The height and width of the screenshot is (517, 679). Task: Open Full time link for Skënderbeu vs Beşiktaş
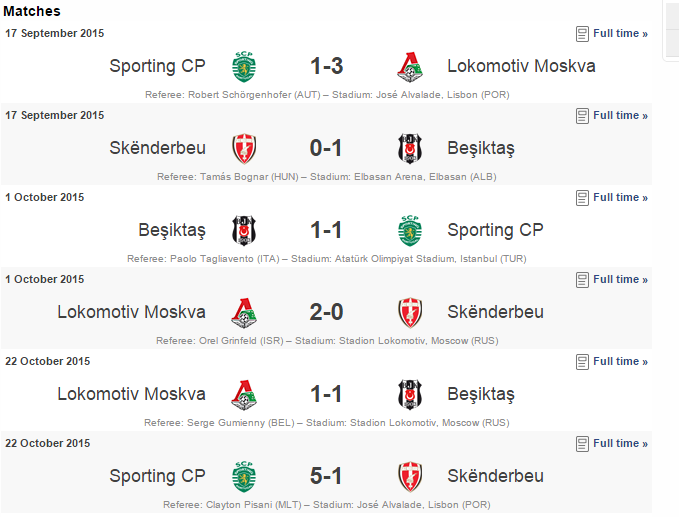pos(621,116)
